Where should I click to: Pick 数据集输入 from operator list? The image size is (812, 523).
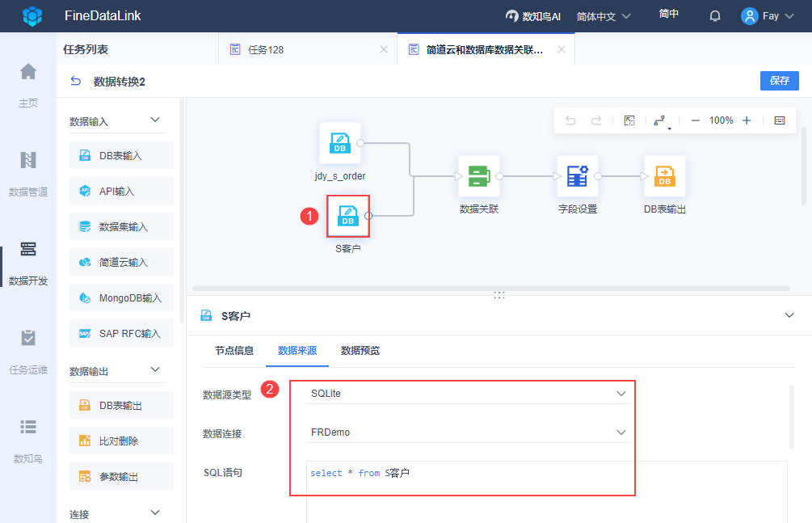tap(122, 226)
